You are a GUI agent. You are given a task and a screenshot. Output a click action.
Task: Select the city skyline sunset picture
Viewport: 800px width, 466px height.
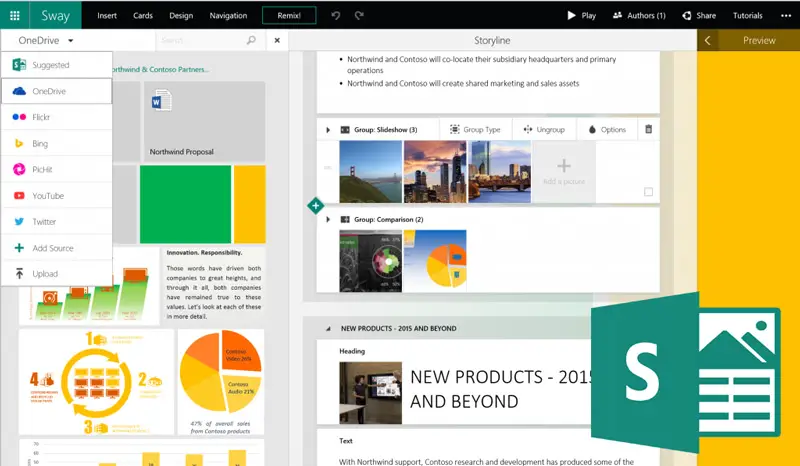pyautogui.click(x=435, y=172)
